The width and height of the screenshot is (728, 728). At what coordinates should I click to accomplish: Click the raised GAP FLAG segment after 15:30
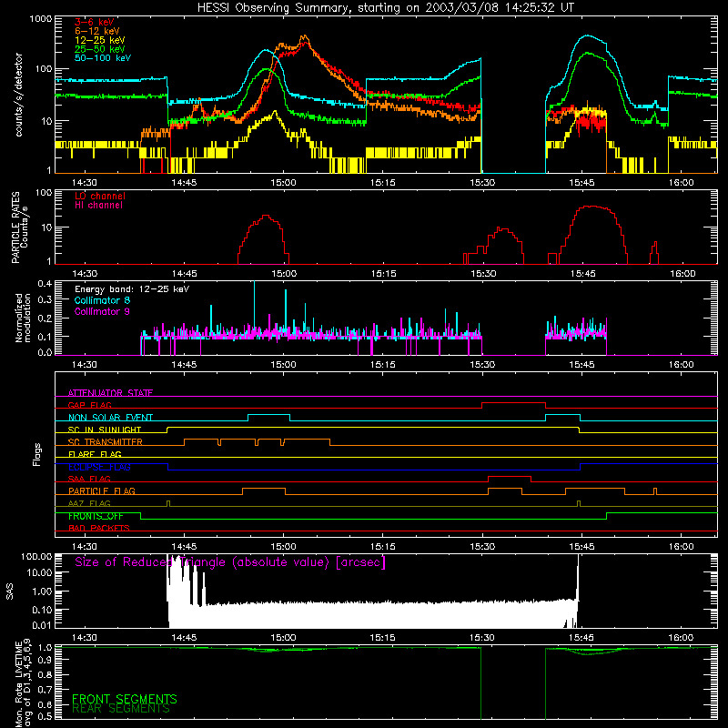[x=514, y=403]
